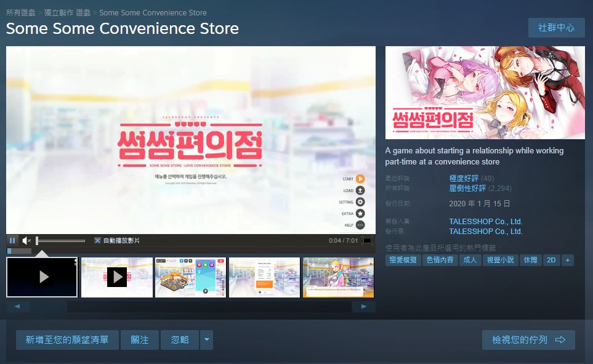Click the 關注 follow button

[140, 340]
